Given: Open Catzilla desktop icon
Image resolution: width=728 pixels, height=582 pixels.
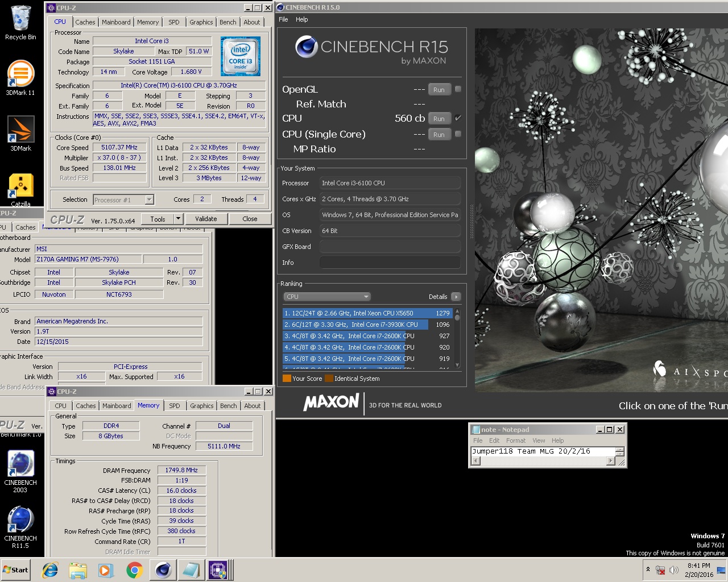Looking at the screenshot, I should coord(20,190).
